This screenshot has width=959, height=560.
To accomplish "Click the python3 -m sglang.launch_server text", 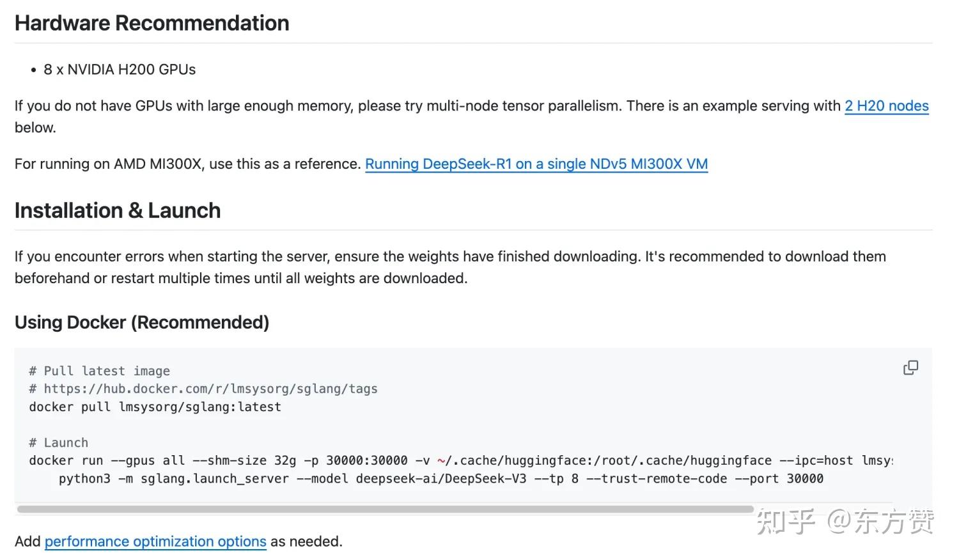I will point(173,479).
